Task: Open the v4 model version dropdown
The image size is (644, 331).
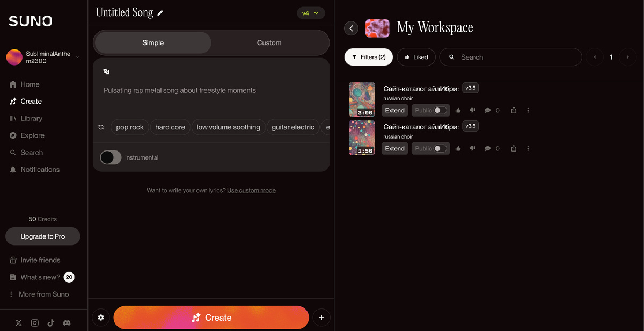Action: 311,13
